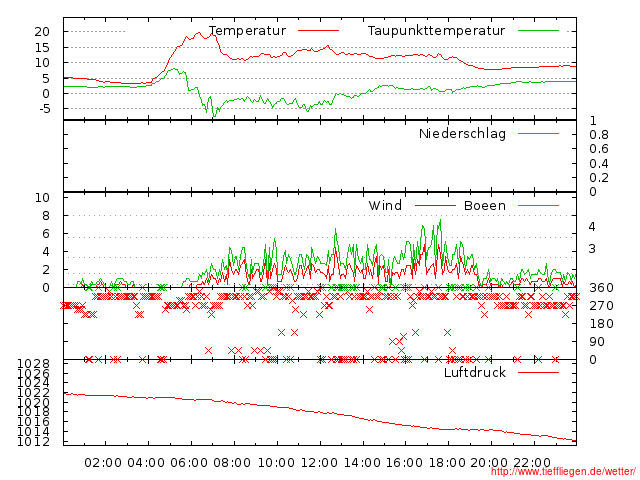The image size is (640, 480).
Task: Click the 0.2 value on precipitation axis
Action: 599,178
